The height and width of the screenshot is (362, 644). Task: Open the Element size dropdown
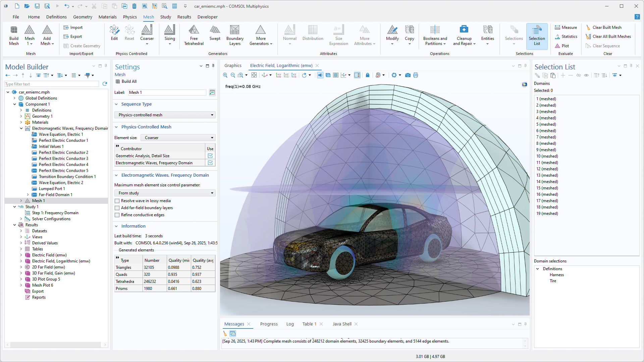point(178,138)
